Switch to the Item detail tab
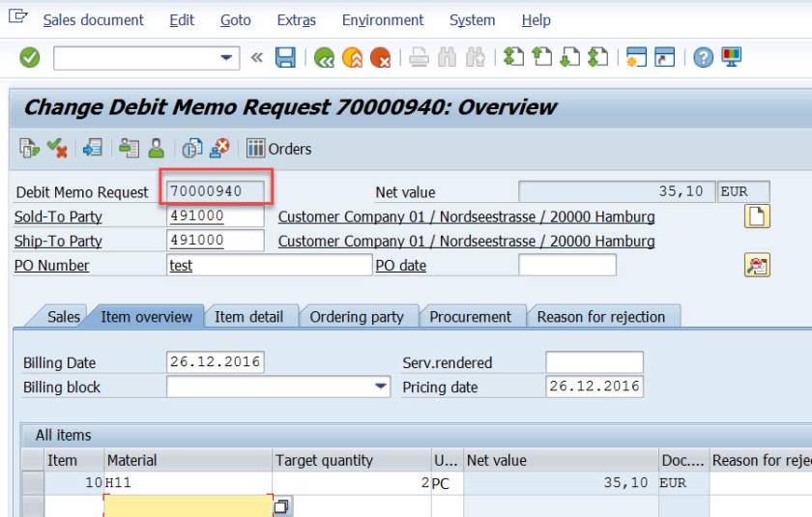This screenshot has width=812, height=517. click(x=248, y=316)
